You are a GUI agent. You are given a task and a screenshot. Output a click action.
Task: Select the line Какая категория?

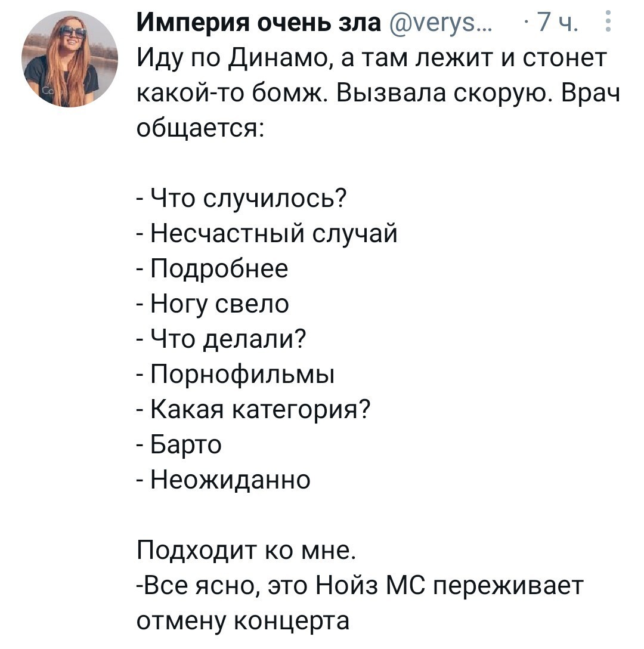pyautogui.click(x=253, y=409)
